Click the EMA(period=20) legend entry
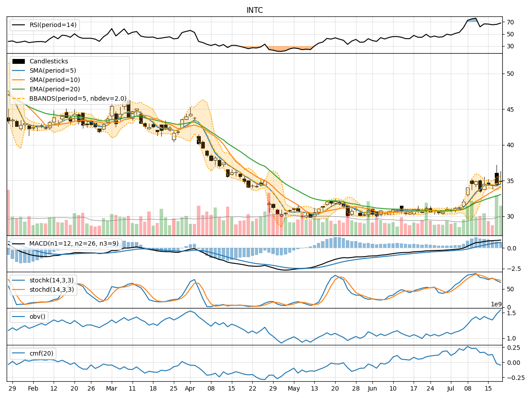This screenshot has width=532, height=399. tap(54, 90)
